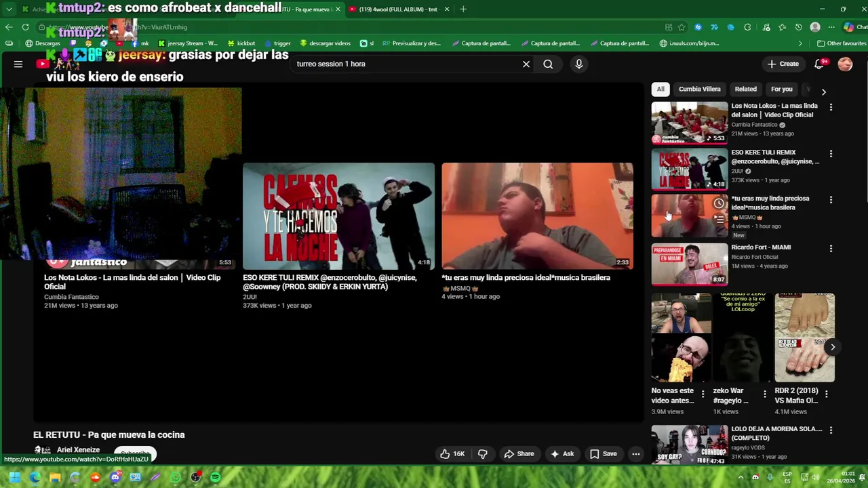The height and width of the screenshot is (488, 868).
Task: Open the Descargas bookmark
Action: pyautogui.click(x=42, y=43)
